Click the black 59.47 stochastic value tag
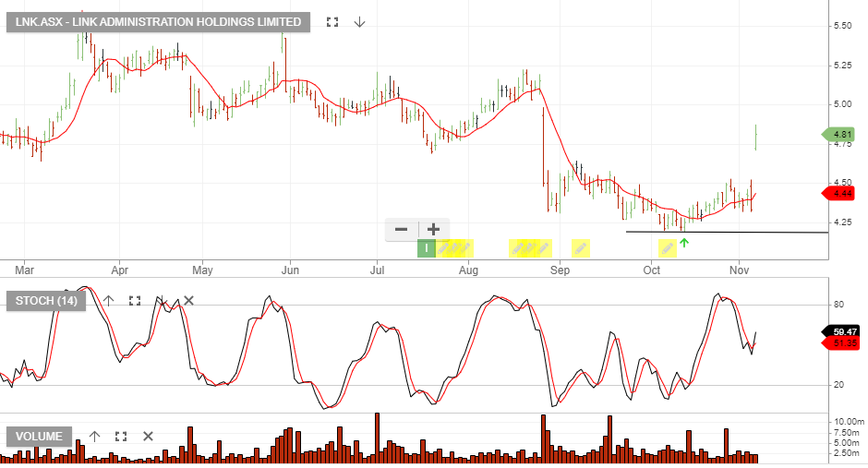Image resolution: width=868 pixels, height=468 pixels. 841,332
